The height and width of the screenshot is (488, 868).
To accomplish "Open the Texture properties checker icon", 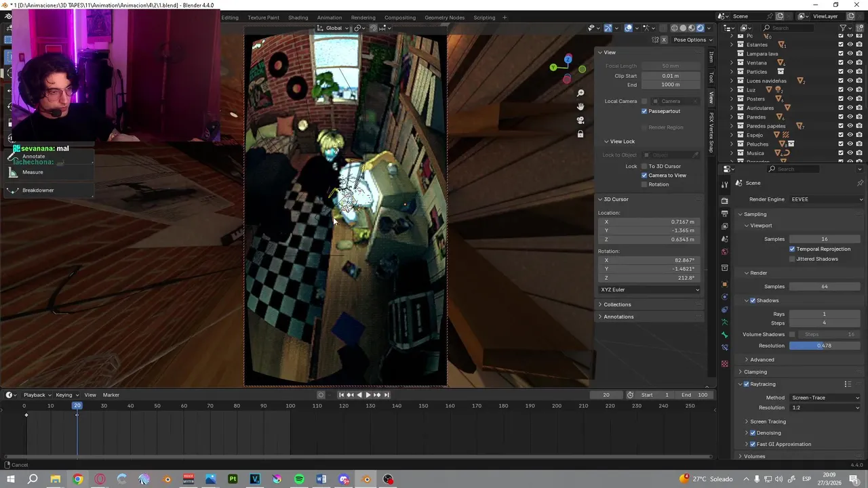I will [724, 364].
